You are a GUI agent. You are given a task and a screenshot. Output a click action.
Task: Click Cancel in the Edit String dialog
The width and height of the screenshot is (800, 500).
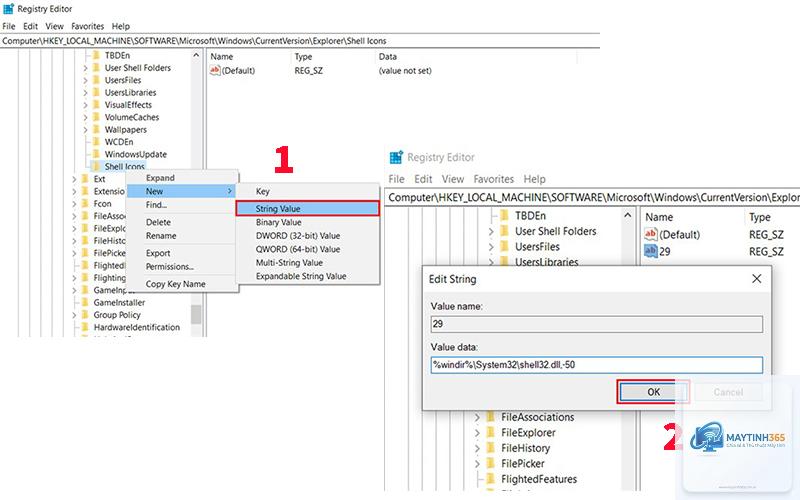pos(728,392)
